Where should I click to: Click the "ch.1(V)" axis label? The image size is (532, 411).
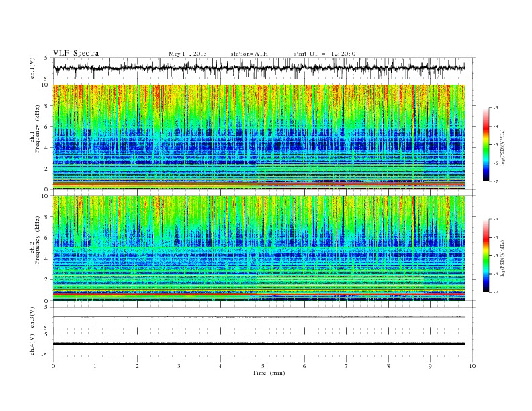(x=32, y=68)
